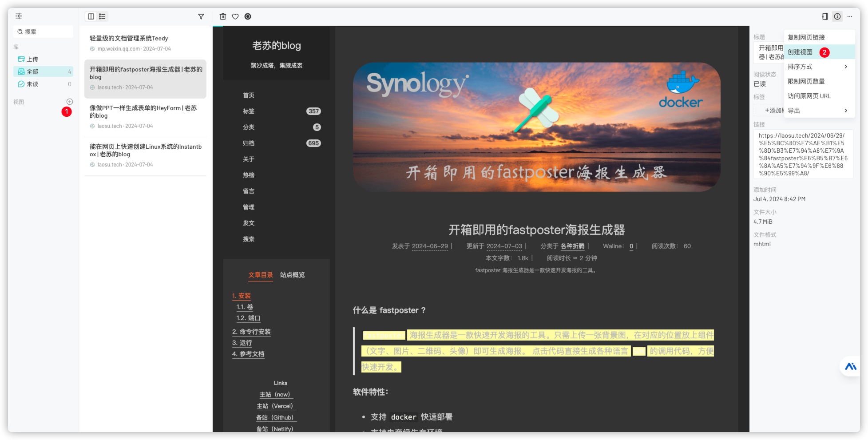
Task: Open 留言 message board link
Action: [249, 191]
